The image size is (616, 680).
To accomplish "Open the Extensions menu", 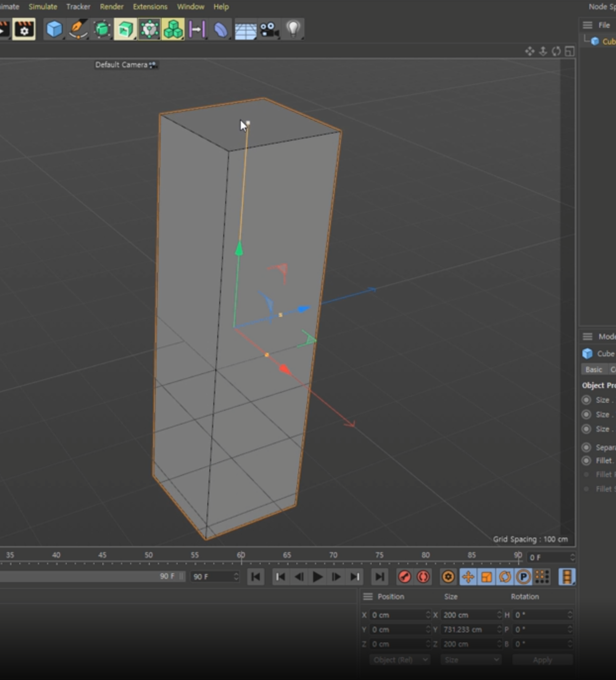I will coord(150,7).
